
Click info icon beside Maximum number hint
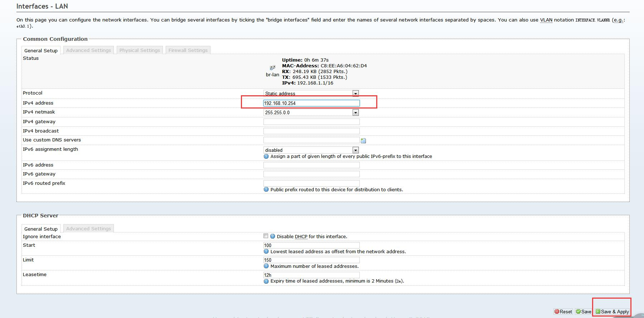coord(266,266)
